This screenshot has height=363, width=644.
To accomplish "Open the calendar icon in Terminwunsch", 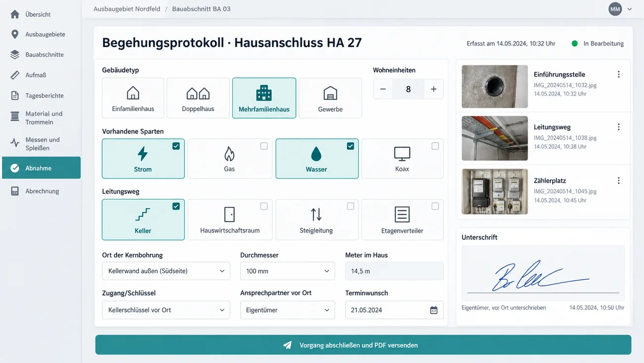I will 433,310.
